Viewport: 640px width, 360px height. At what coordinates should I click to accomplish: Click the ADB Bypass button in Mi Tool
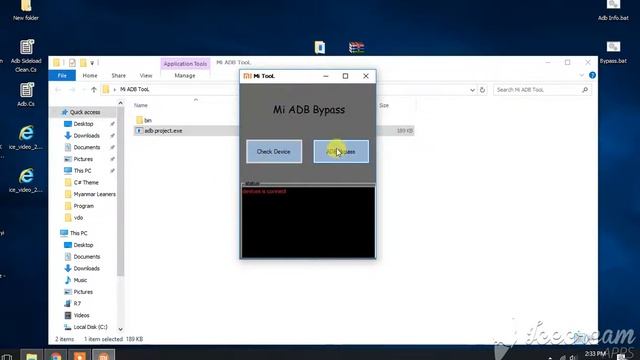(x=341, y=151)
